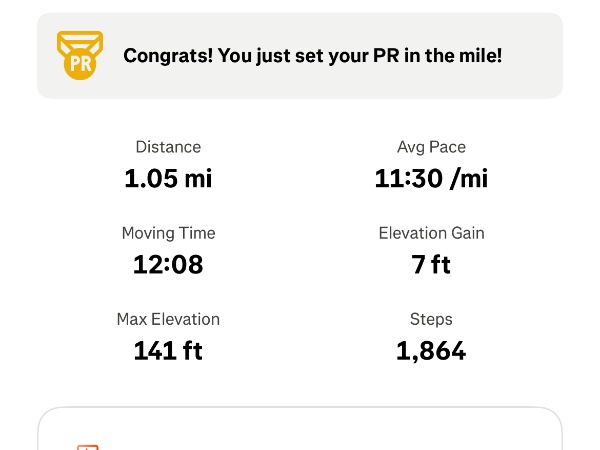Select the Max Elevation label
Screen dimensions: 600x450
168,320
